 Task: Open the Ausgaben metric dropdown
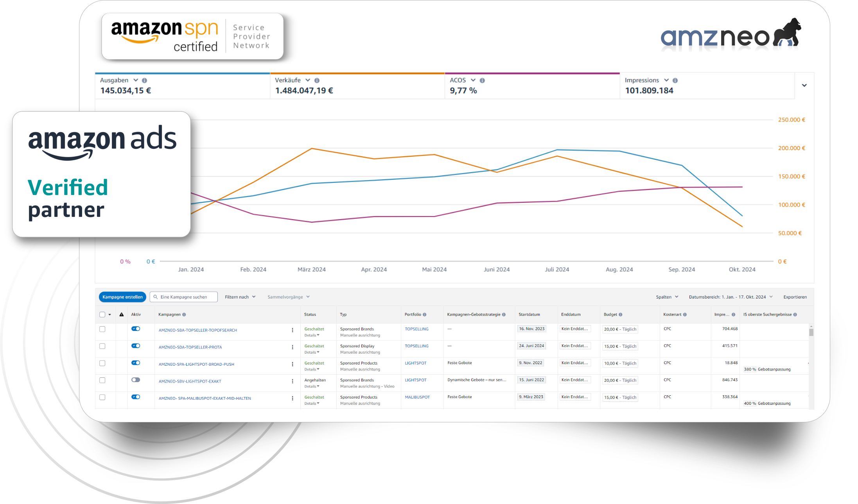(136, 80)
